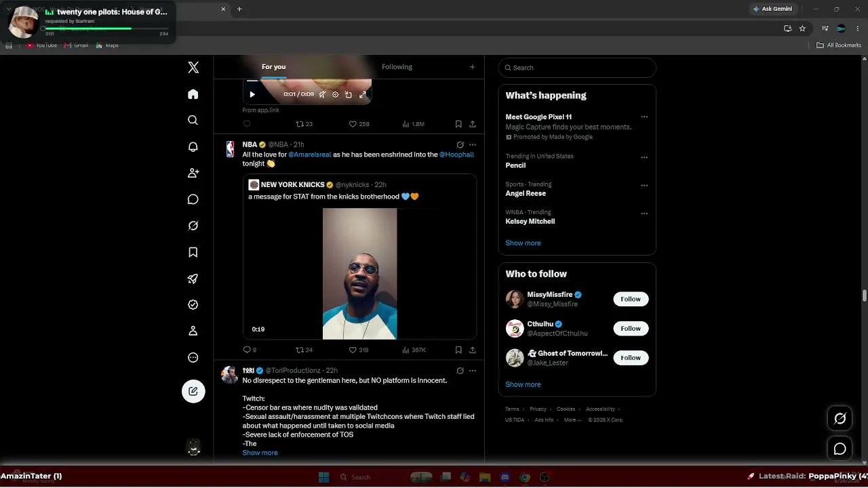Open options for Angel Reese trend
This screenshot has width=868, height=488.
(x=644, y=185)
